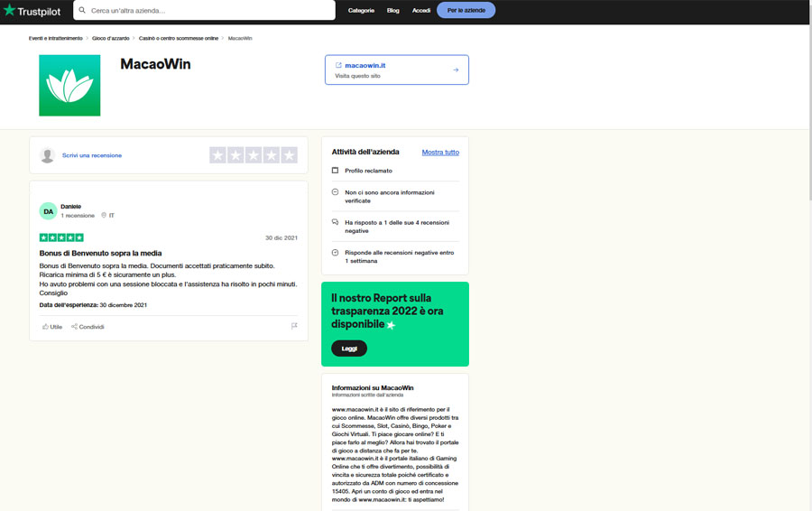Click the DA reviewer avatar
The height and width of the screenshot is (511, 812).
(x=48, y=211)
